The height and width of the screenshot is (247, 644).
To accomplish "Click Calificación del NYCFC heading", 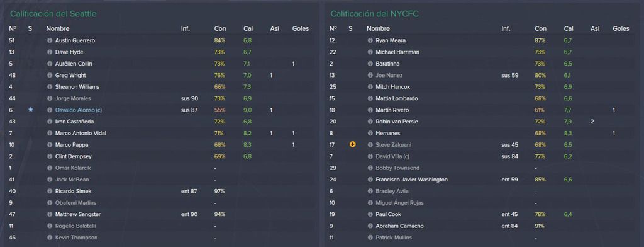I will [x=375, y=14].
